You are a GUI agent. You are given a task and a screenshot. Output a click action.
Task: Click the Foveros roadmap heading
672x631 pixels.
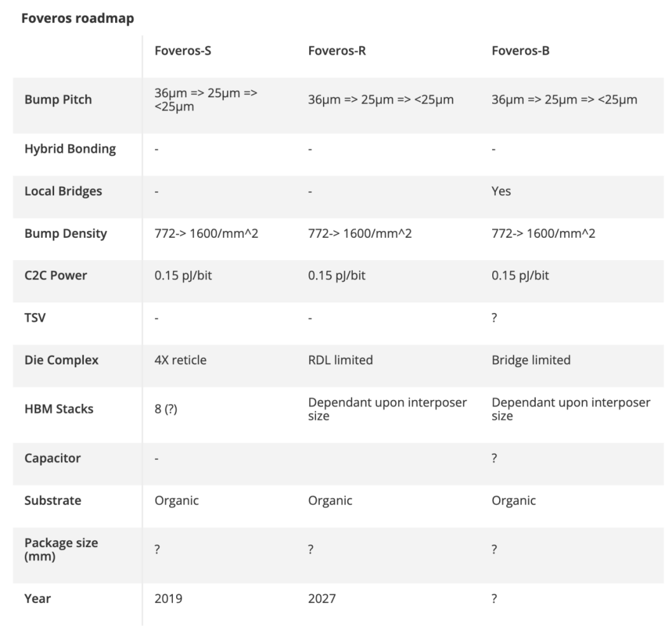tap(78, 19)
